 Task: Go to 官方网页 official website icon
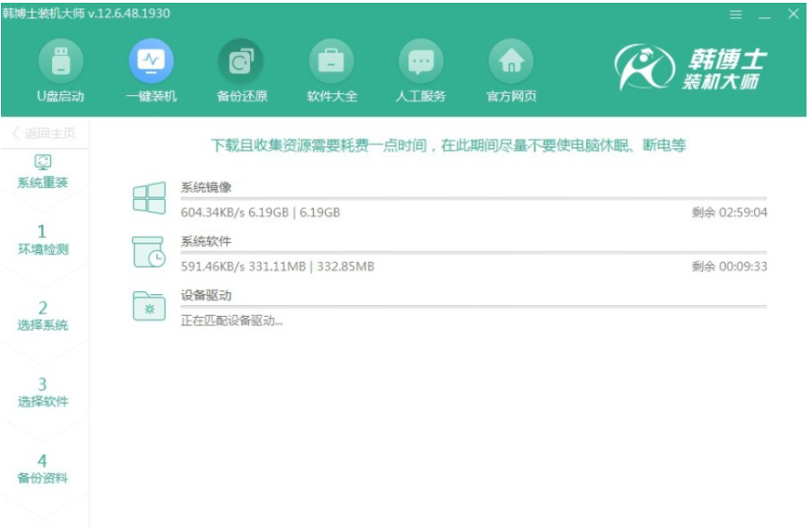pos(511,62)
